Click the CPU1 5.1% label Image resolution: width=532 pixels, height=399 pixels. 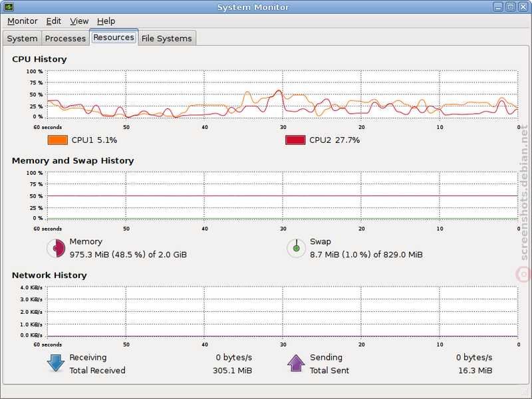coord(94,140)
